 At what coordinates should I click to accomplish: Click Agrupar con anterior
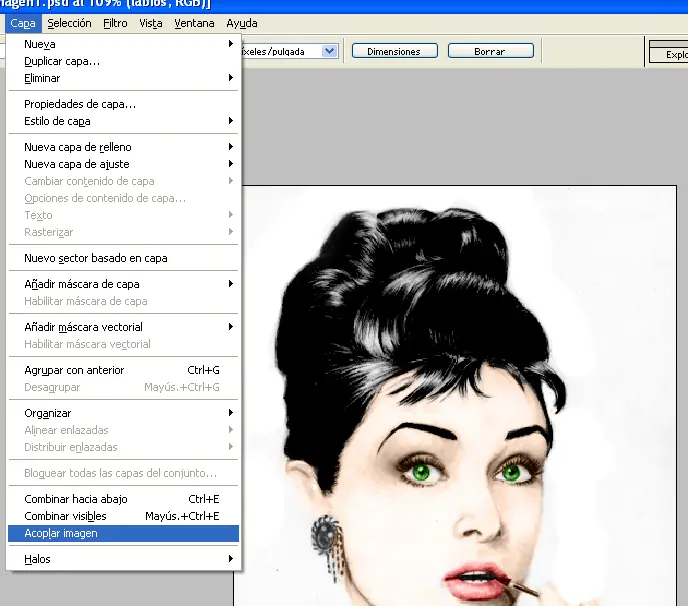[74, 370]
